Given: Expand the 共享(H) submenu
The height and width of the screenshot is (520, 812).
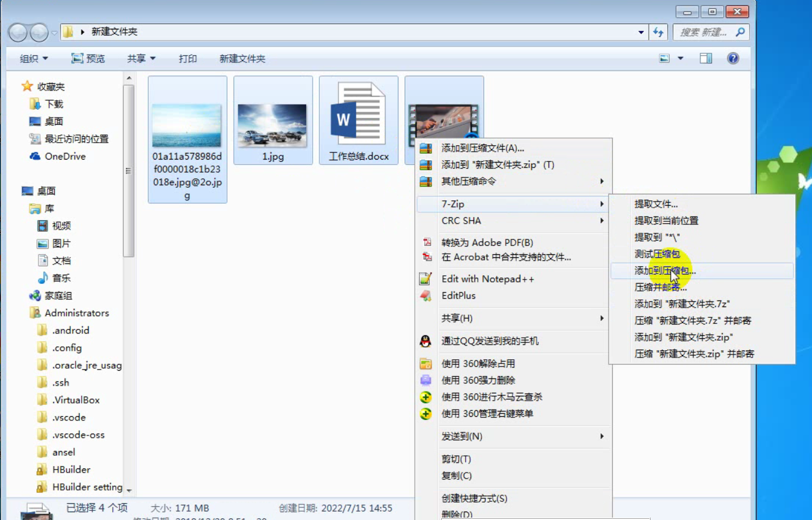Looking at the screenshot, I should tap(514, 318).
